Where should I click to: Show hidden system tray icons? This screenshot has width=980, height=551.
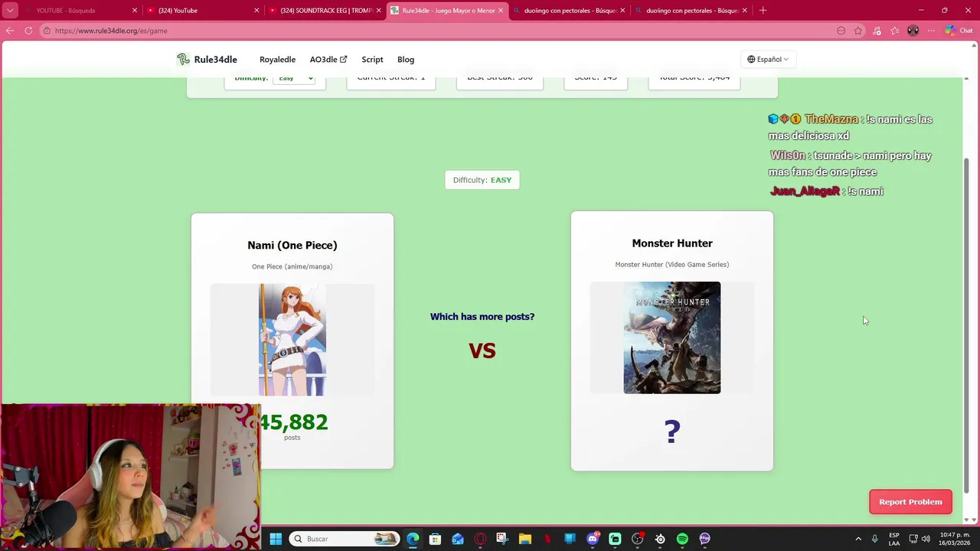pos(858,539)
